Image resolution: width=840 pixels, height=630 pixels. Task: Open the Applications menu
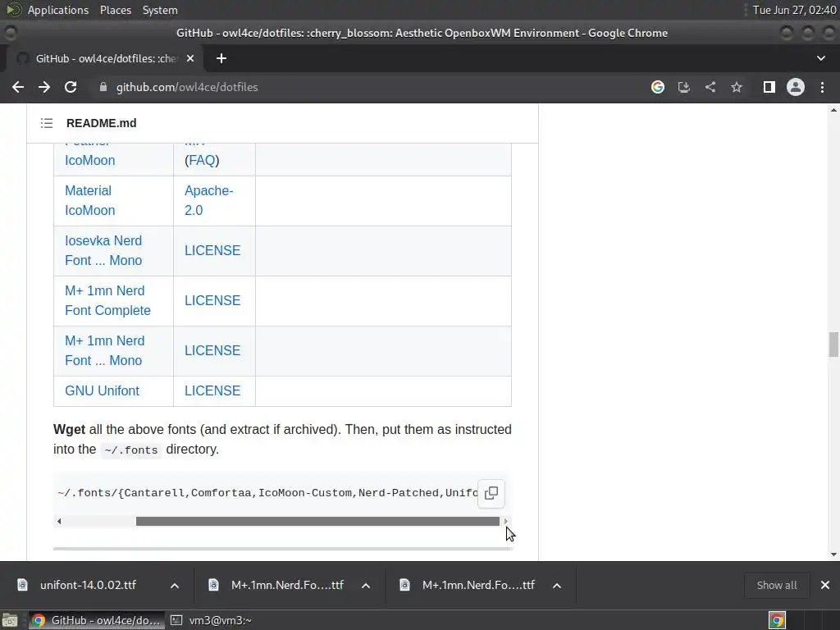click(x=58, y=10)
